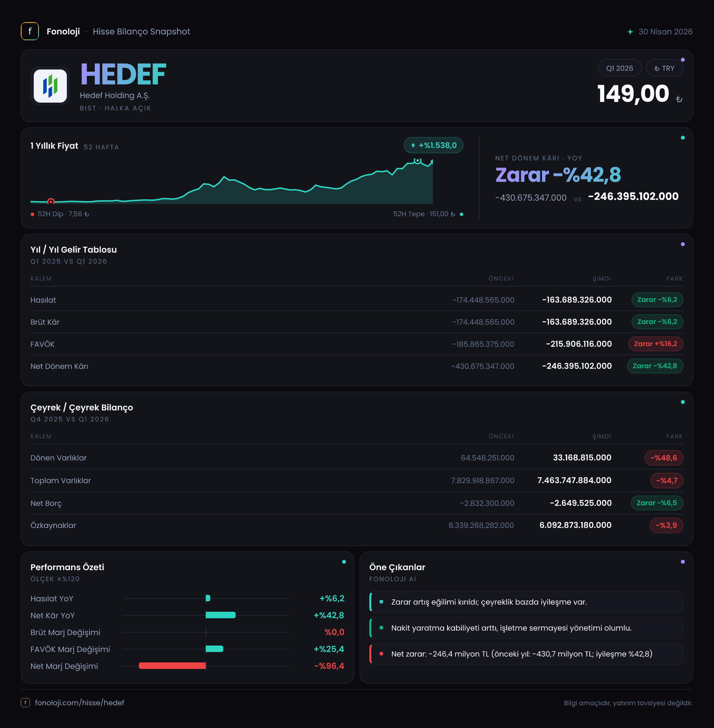Click the "Hedef Holding A.Ş." company name
Viewport: 714px width, 728px height.
pos(115,96)
